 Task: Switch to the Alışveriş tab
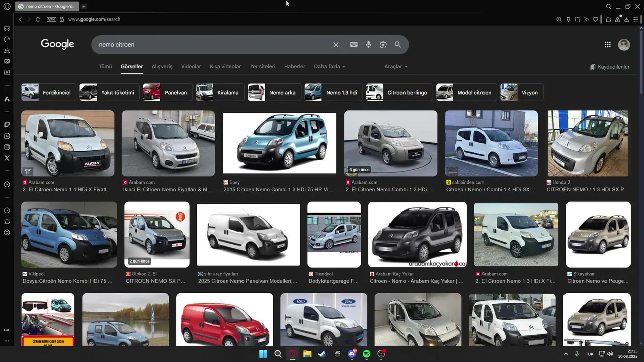point(162,67)
